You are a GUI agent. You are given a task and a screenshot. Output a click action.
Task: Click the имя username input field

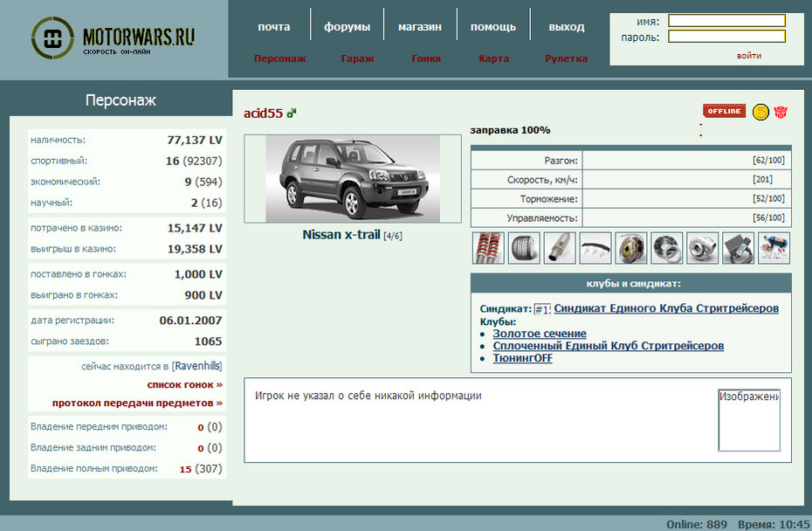pyautogui.click(x=726, y=21)
